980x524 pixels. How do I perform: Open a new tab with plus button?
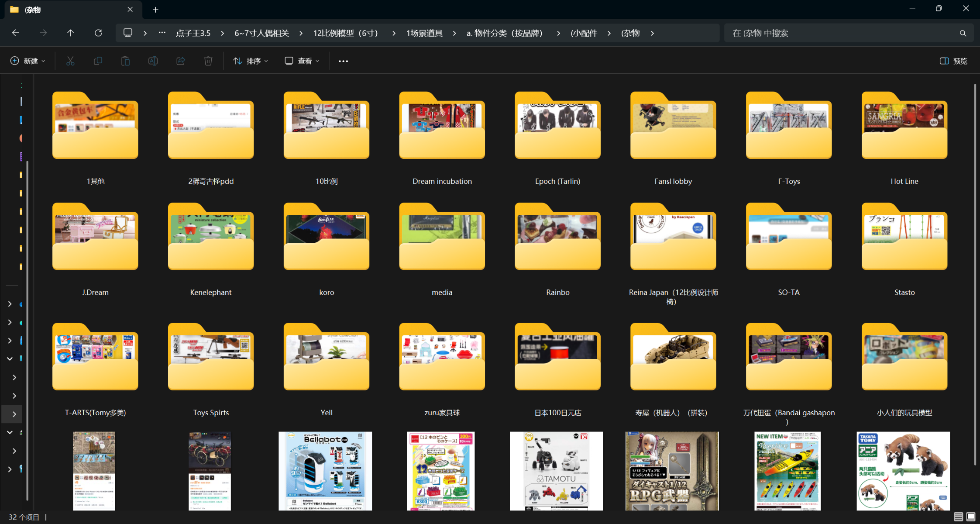pyautogui.click(x=155, y=10)
